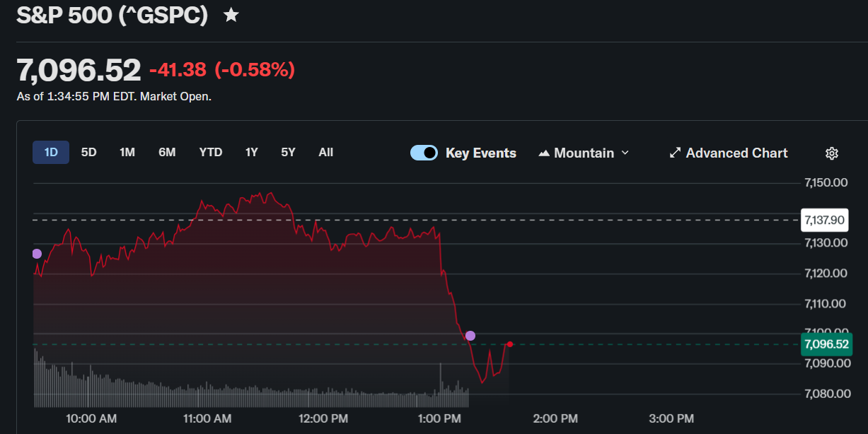Switch to the 5D time range
Image resolution: width=868 pixels, height=434 pixels.
point(88,152)
